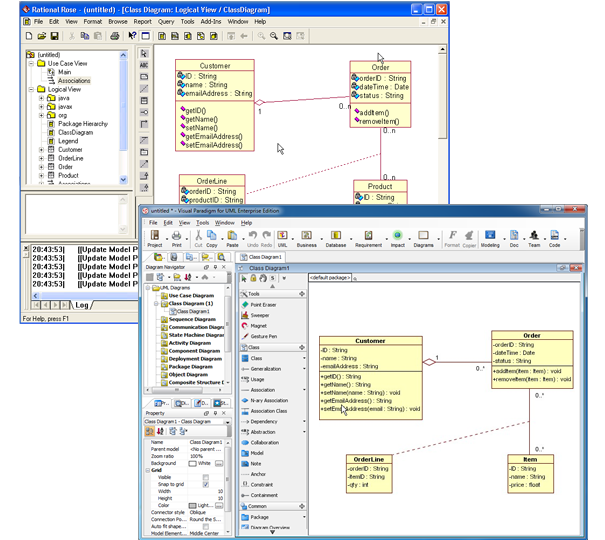The height and width of the screenshot is (540, 605).
Task: Switch to the Class Diagram1 tab
Action: point(261,257)
